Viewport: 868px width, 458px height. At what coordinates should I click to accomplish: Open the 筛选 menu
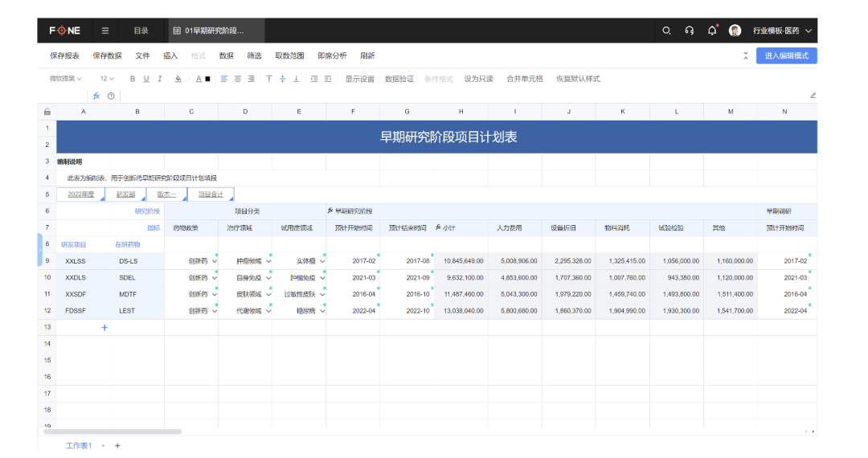(x=255, y=55)
